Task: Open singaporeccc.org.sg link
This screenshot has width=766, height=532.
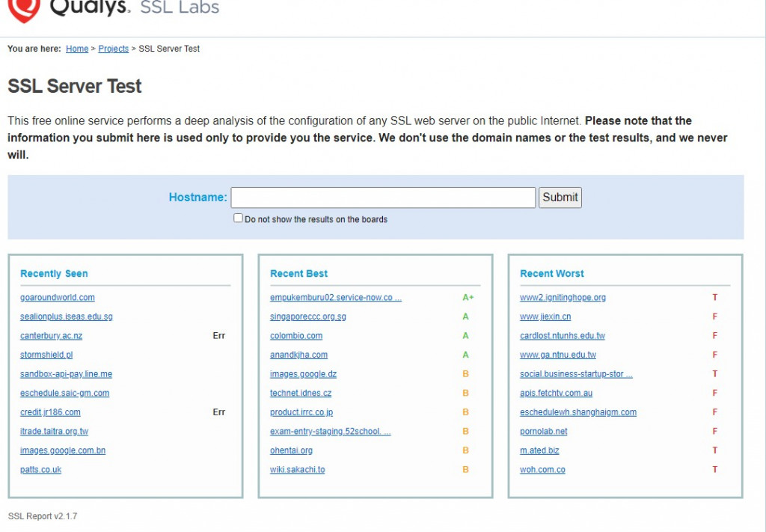Action: [307, 317]
